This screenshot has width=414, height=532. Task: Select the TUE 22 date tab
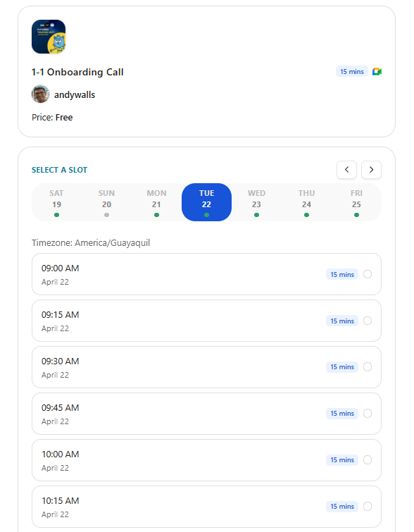point(206,202)
